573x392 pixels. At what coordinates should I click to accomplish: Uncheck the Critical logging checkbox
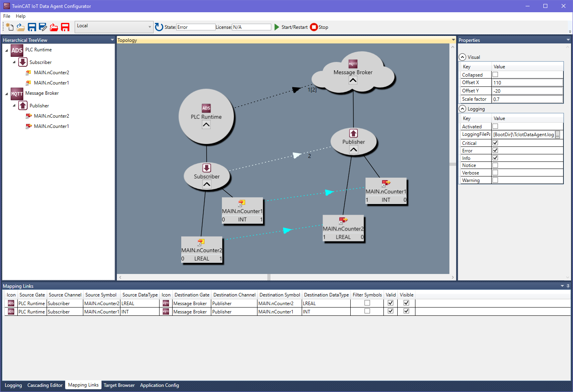click(x=495, y=143)
